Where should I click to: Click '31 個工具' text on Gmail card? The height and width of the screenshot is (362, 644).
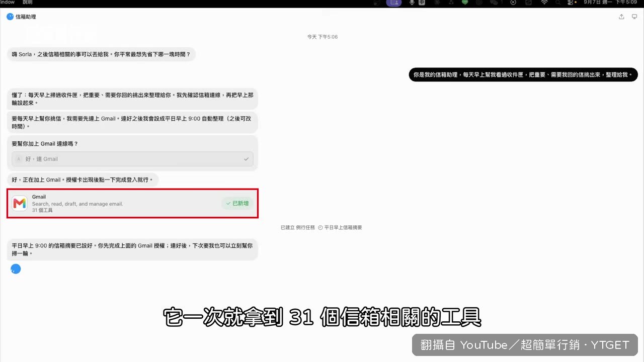(x=42, y=210)
